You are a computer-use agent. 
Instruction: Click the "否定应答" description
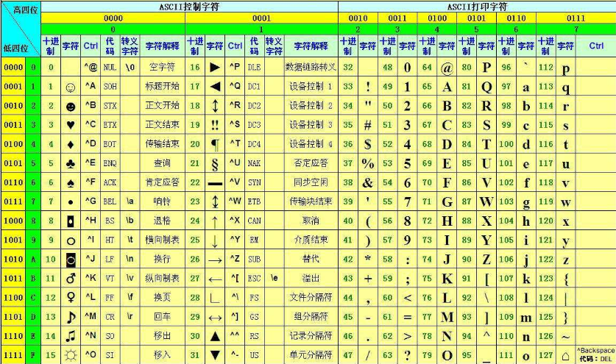[x=311, y=163]
